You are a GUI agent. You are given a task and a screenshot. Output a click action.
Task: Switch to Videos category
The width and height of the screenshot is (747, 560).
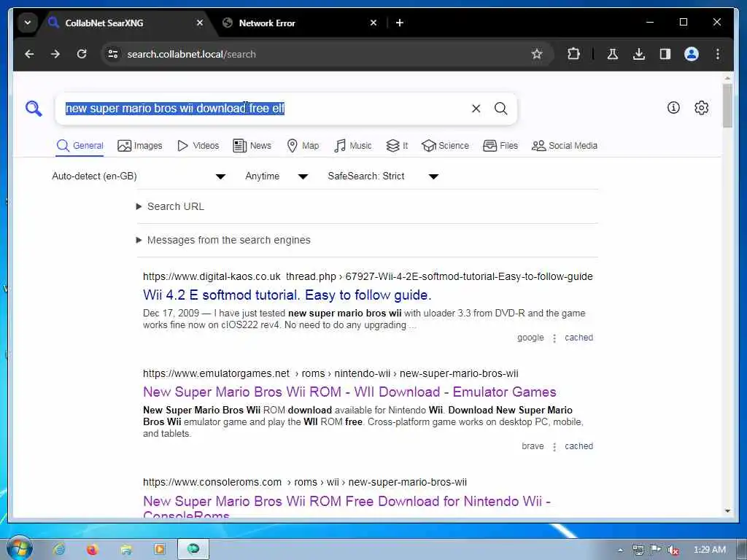(x=198, y=146)
